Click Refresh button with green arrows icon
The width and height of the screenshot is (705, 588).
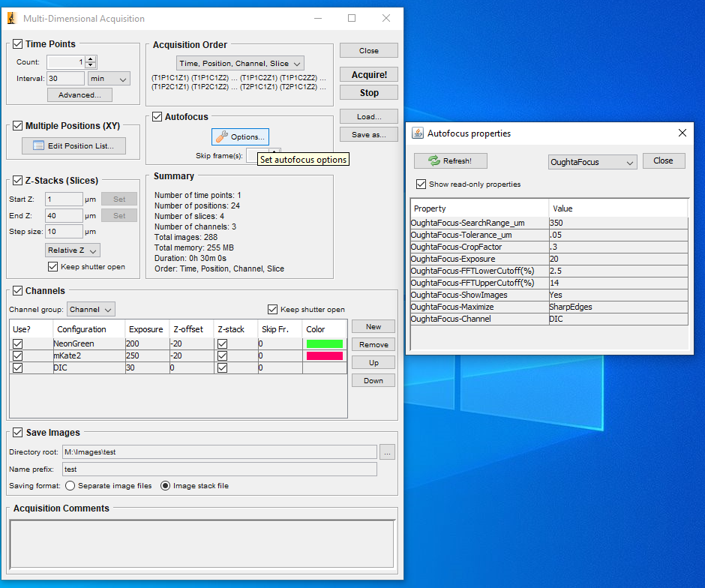coord(450,160)
